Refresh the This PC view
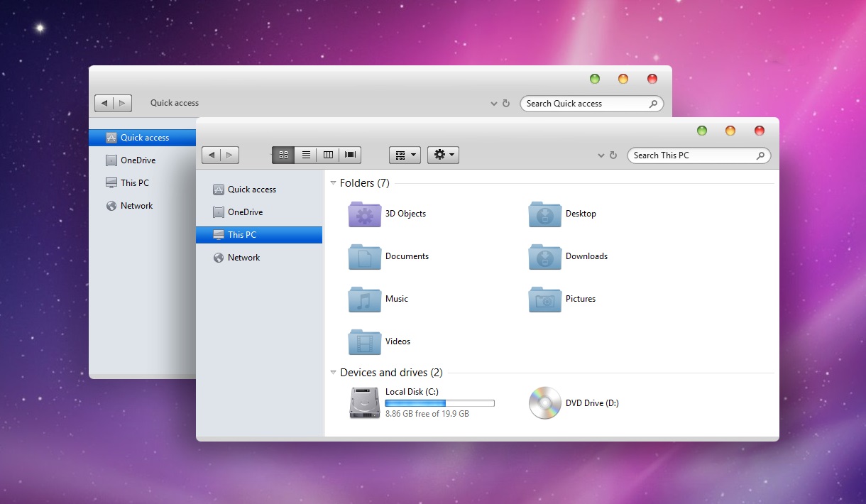The image size is (866, 504). click(x=613, y=155)
